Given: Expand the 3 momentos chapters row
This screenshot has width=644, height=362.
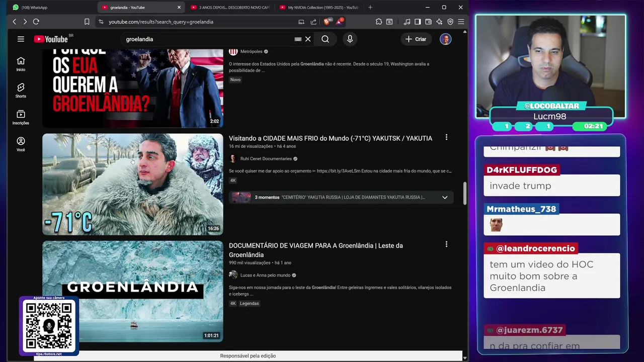Looking at the screenshot, I should pyautogui.click(x=341, y=197).
